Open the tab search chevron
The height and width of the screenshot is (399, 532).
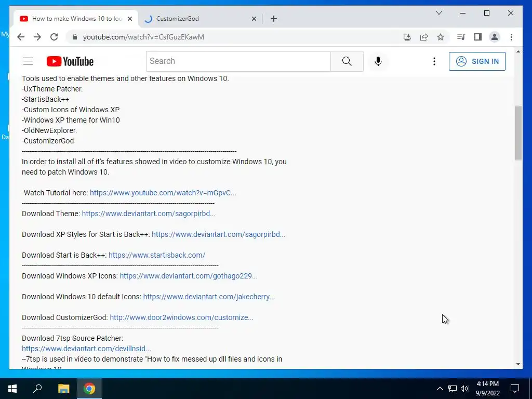click(x=438, y=13)
